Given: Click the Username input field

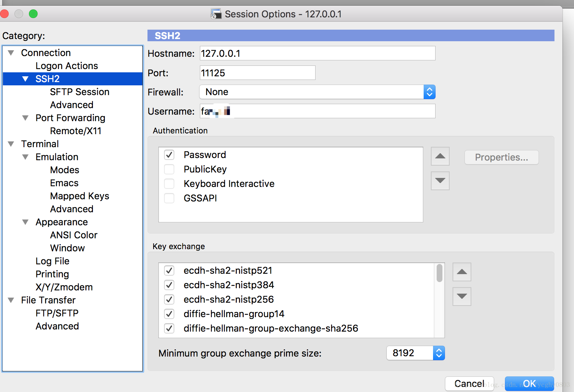Looking at the screenshot, I should 317,111.
